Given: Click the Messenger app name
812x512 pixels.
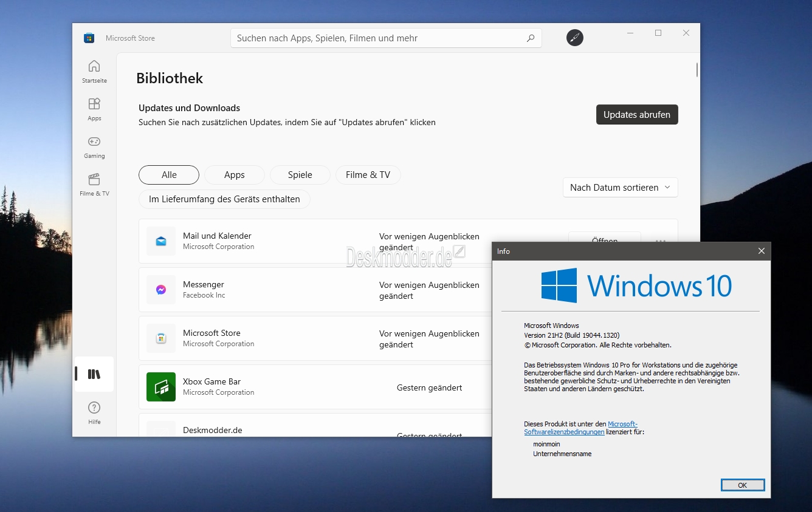Looking at the screenshot, I should [204, 284].
